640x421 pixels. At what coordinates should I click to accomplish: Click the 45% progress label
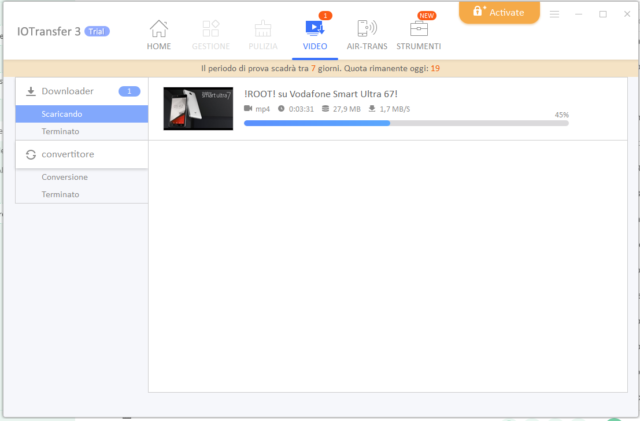(562, 115)
